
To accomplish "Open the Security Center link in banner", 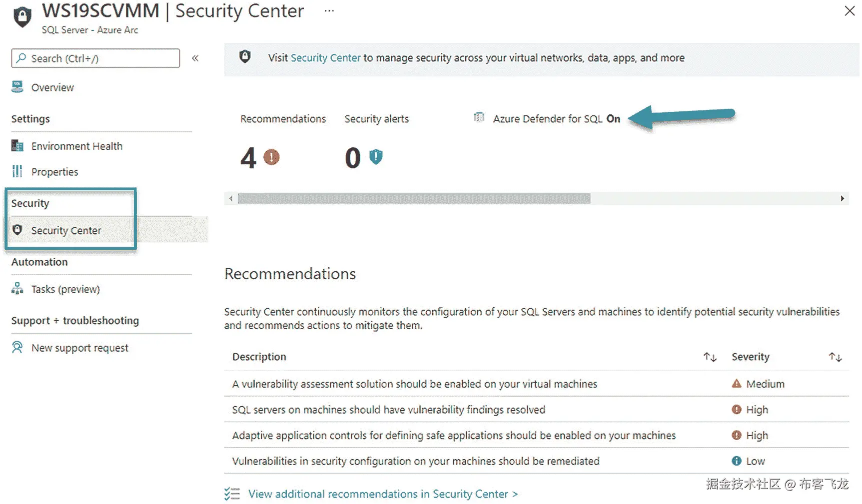I will [x=325, y=58].
